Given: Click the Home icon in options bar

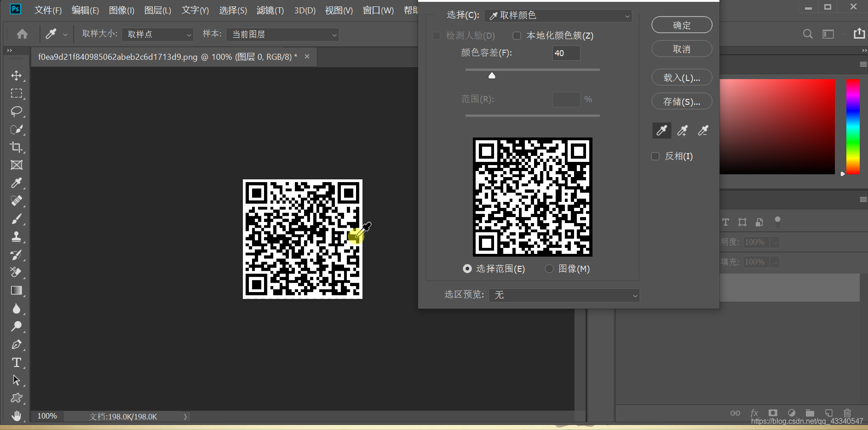Looking at the screenshot, I should (22, 34).
